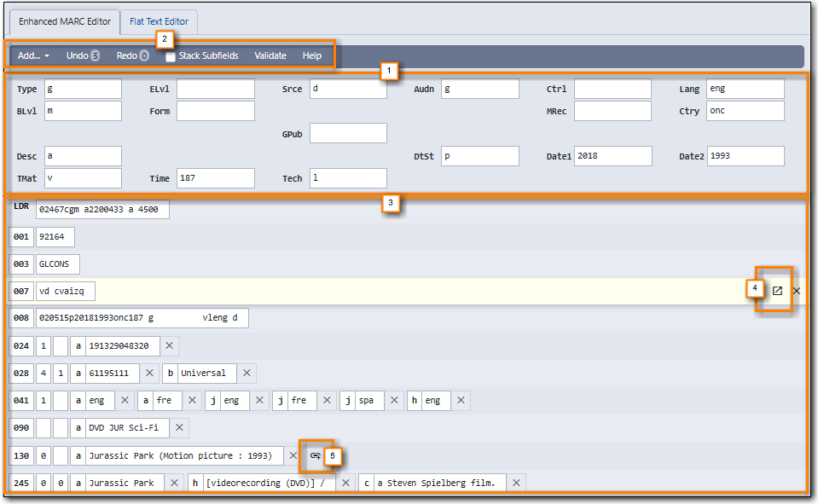Enable the Stack Subfields checkbox
The image size is (818, 504).
[x=171, y=56]
